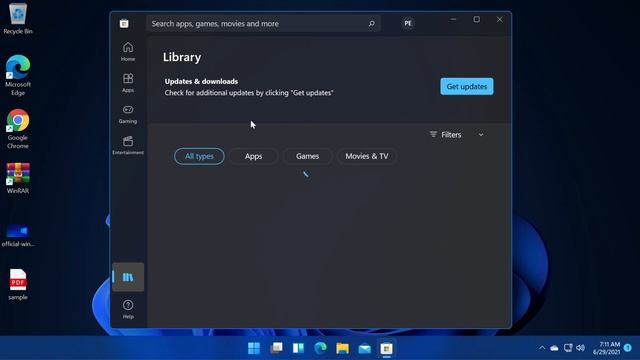Open the Home section in the Store sidebar

point(128,51)
